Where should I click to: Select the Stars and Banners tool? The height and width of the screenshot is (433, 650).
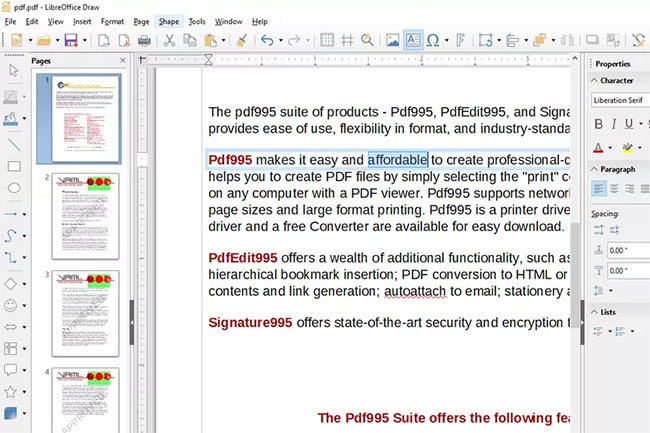click(x=11, y=391)
